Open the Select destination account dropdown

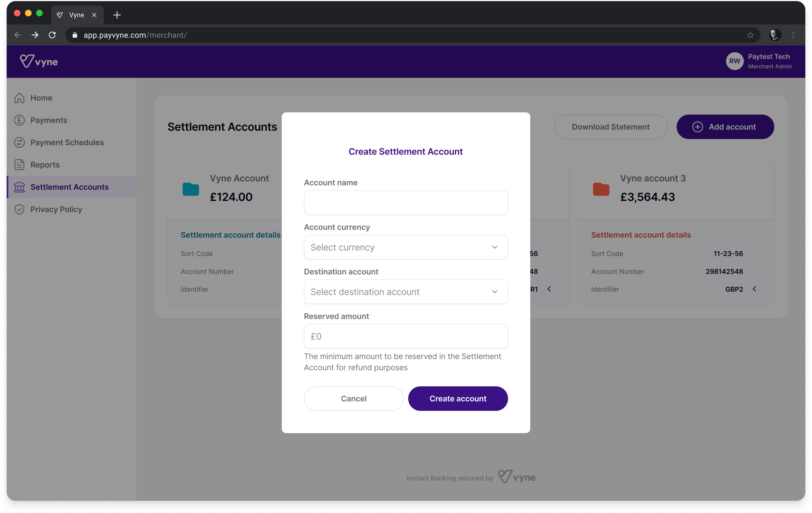pos(406,292)
